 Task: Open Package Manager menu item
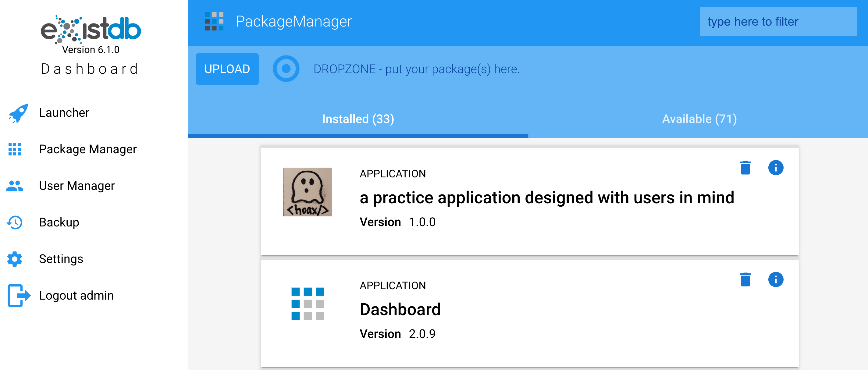pos(87,149)
